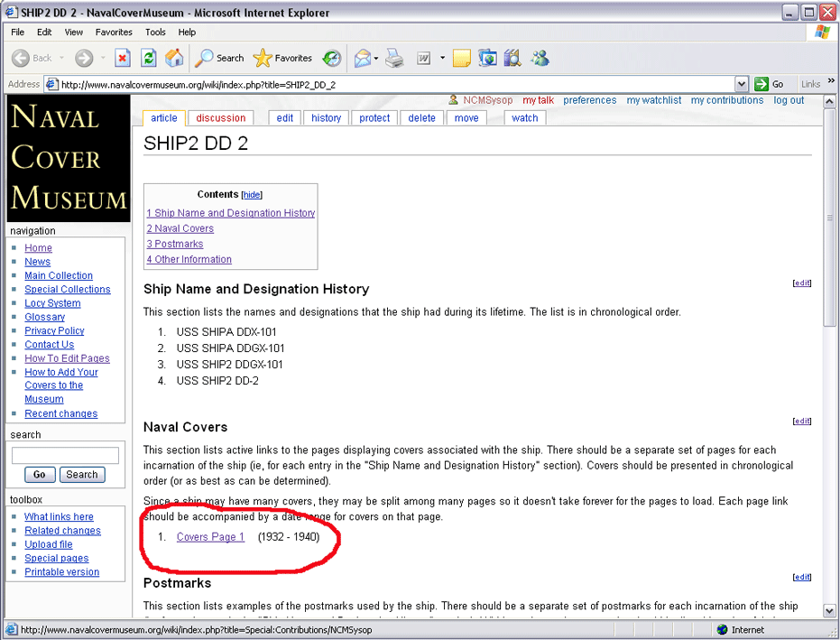Open the Mail toolbar icon
This screenshot has height=640, width=840.
pos(363,59)
